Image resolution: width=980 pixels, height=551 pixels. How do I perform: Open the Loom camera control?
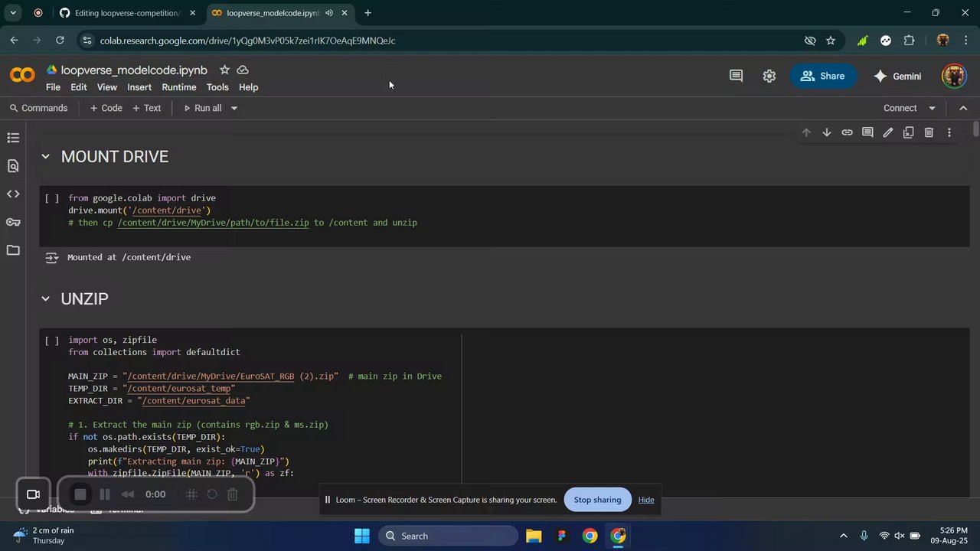[33, 494]
